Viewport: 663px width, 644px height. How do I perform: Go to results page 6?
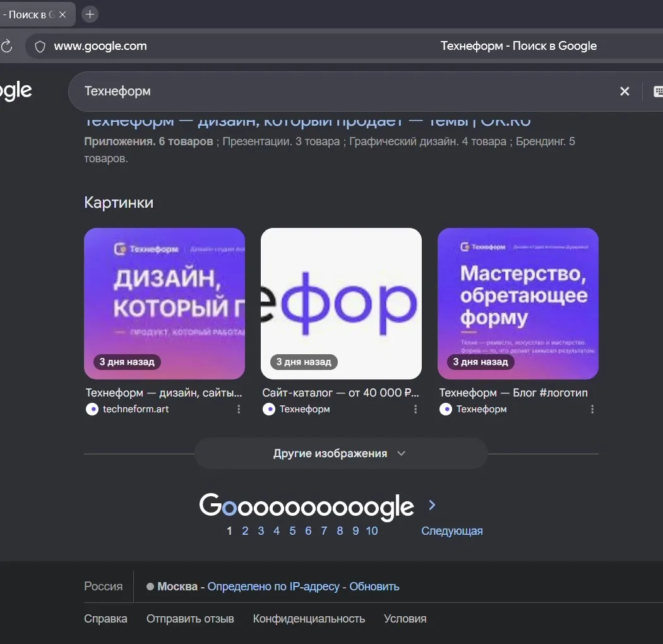[308, 531]
